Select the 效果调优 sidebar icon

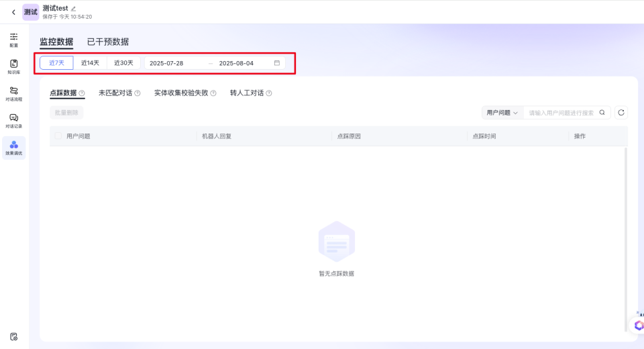point(14,146)
